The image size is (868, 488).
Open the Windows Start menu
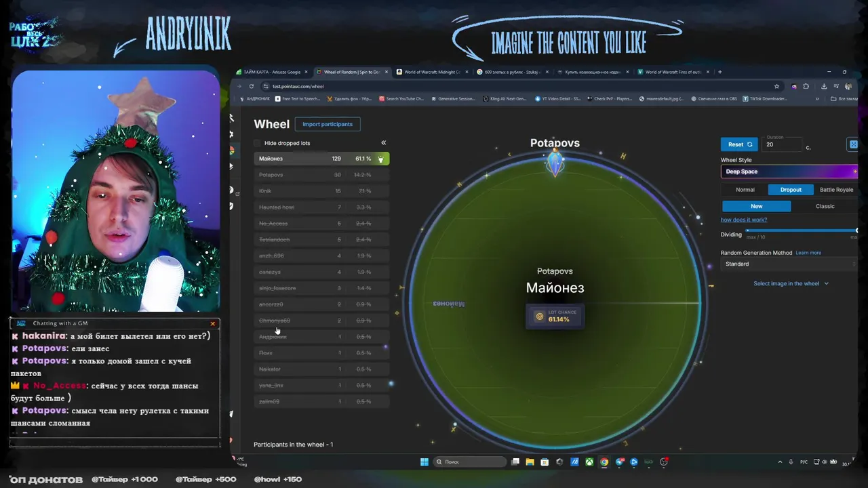(x=425, y=462)
